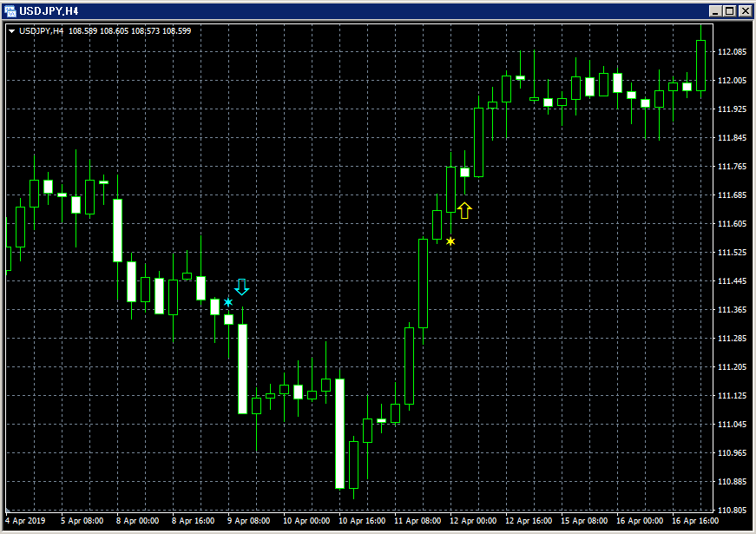The width and height of the screenshot is (756, 534).
Task: Minimize the USDJPY,H4 chart window
Action: point(715,10)
